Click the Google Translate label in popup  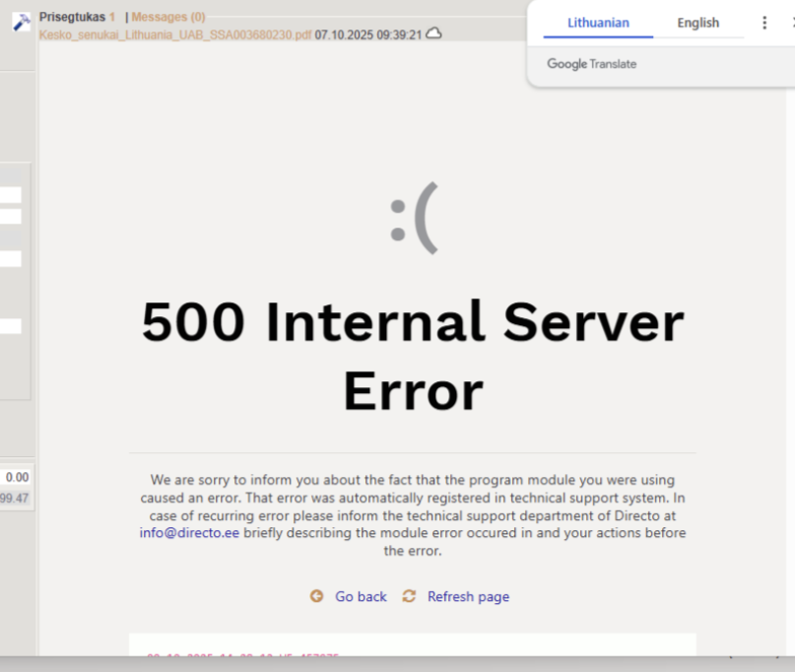(592, 64)
